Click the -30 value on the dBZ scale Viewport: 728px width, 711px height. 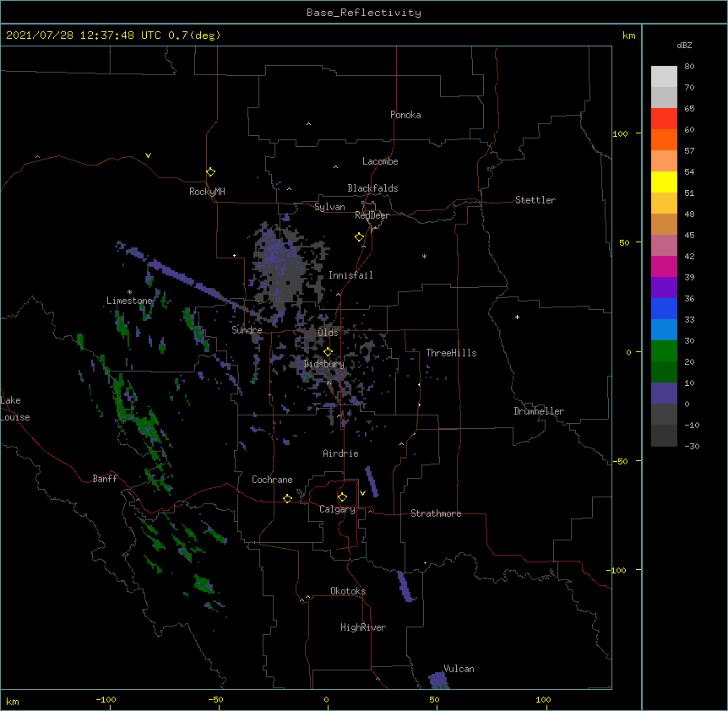692,446
